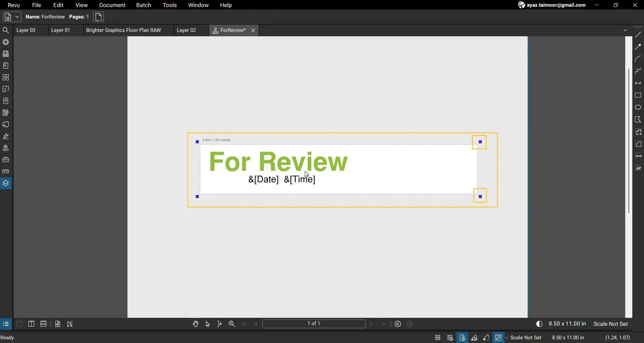Toggle Reuse Markup Tool

coord(486,338)
